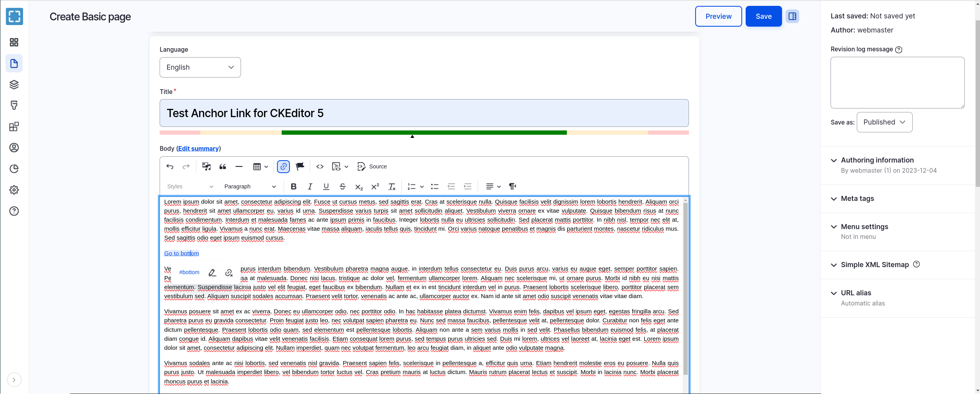Remove text formatting
This screenshot has width=980, height=394.
(392, 186)
